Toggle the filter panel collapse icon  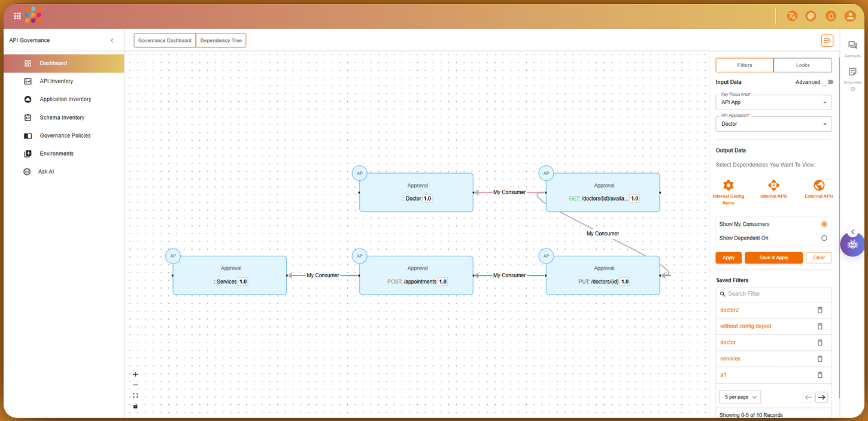point(827,41)
